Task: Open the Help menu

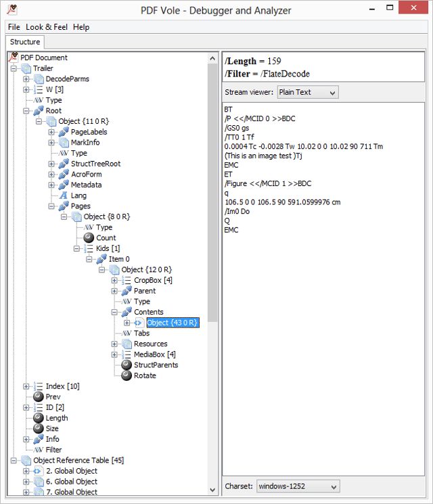Action: coord(81,27)
